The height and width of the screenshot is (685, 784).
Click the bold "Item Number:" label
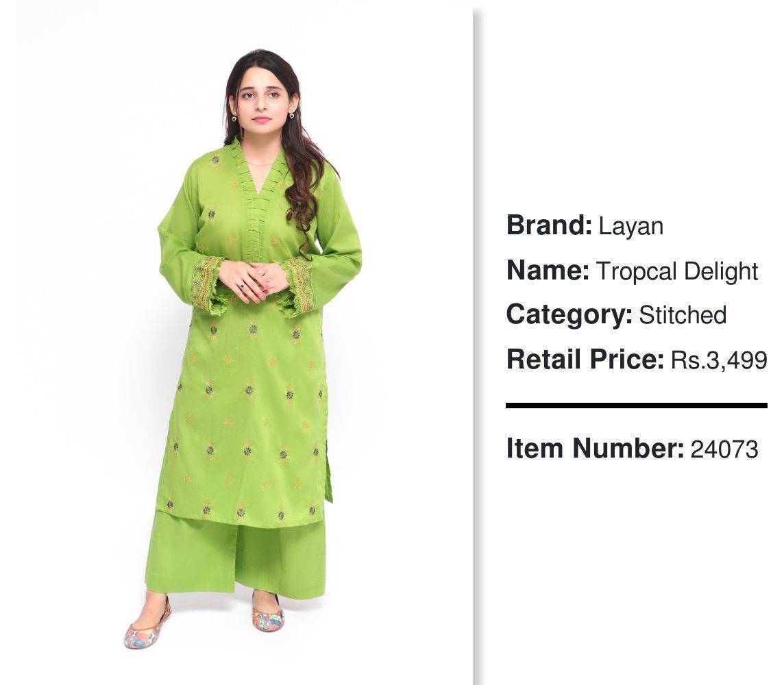tap(595, 448)
